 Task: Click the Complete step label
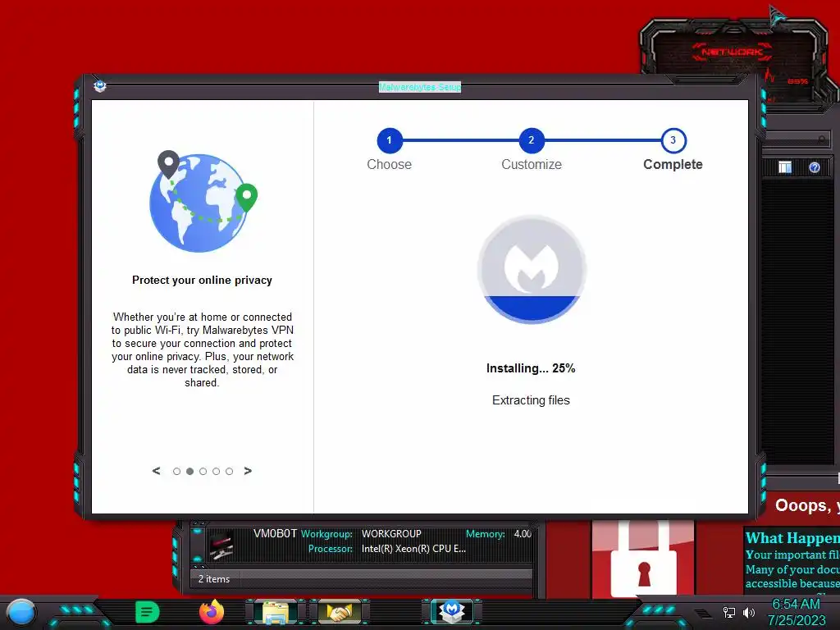(x=673, y=164)
